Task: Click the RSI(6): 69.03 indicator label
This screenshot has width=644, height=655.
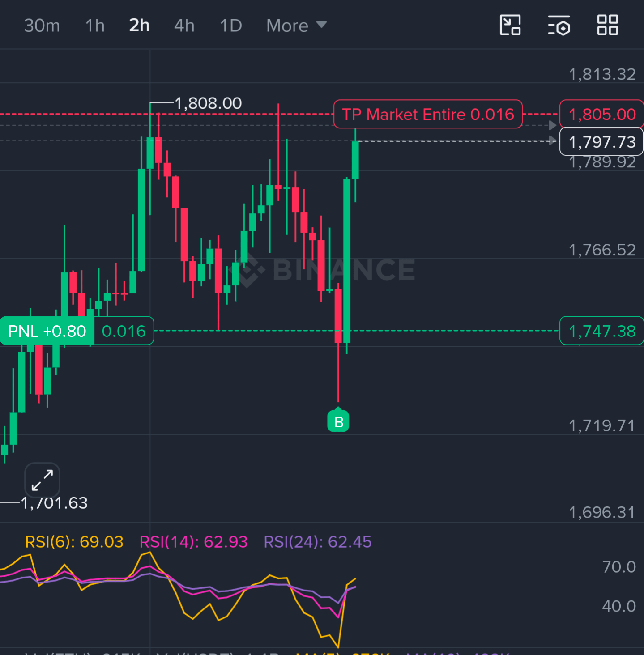Action: [74, 542]
